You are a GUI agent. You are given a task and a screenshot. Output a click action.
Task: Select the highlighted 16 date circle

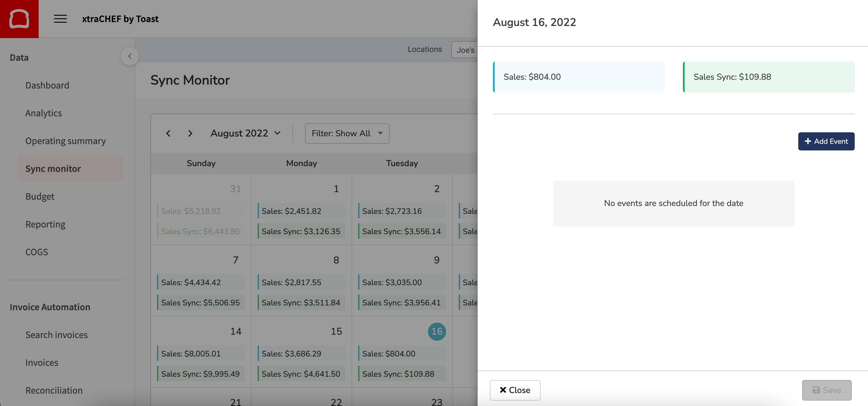point(437,332)
